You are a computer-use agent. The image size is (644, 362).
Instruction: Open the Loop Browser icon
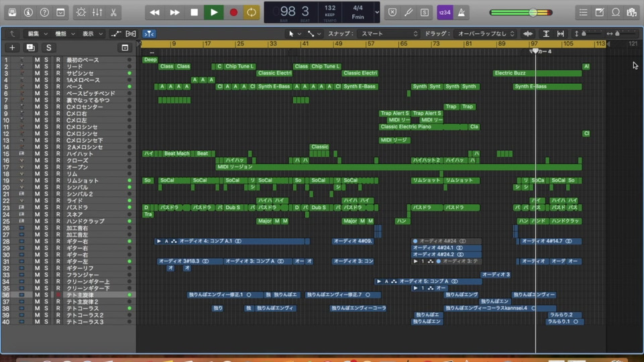click(616, 12)
